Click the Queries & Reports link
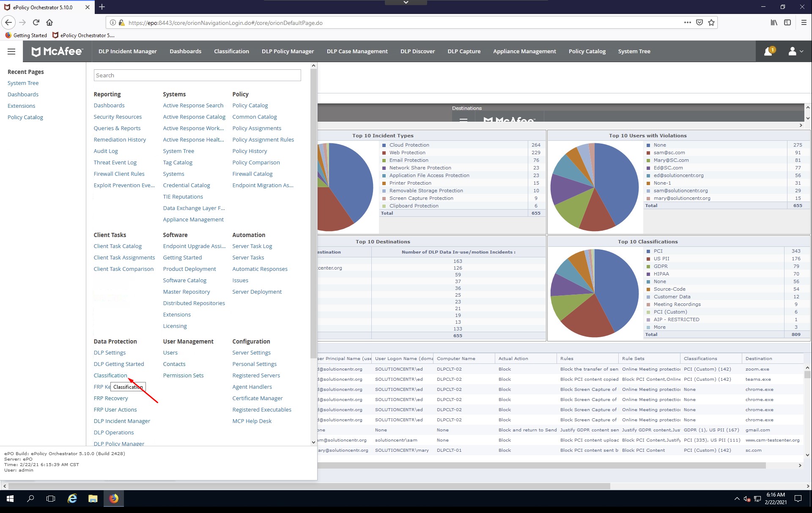 point(117,128)
